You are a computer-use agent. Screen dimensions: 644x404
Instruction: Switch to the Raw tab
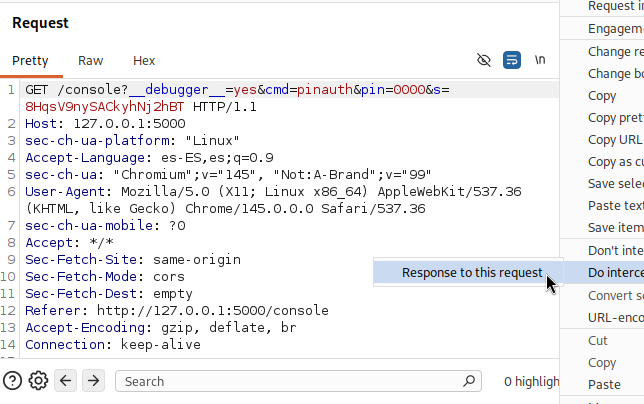point(90,61)
